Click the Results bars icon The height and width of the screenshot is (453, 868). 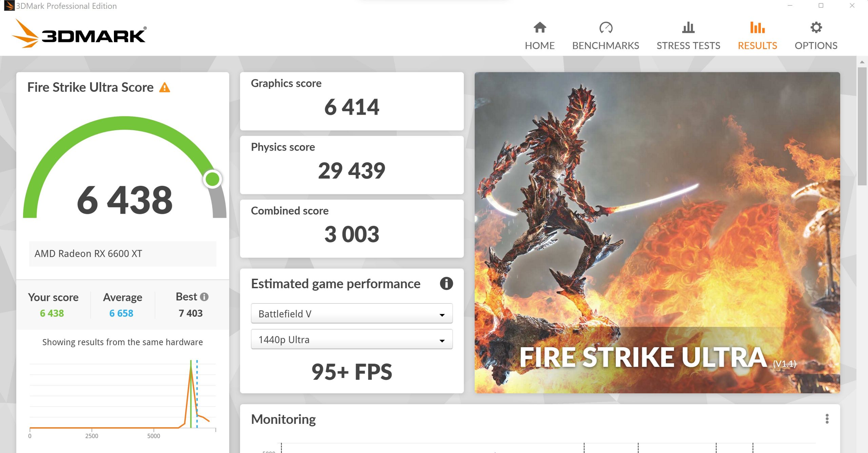[757, 27]
